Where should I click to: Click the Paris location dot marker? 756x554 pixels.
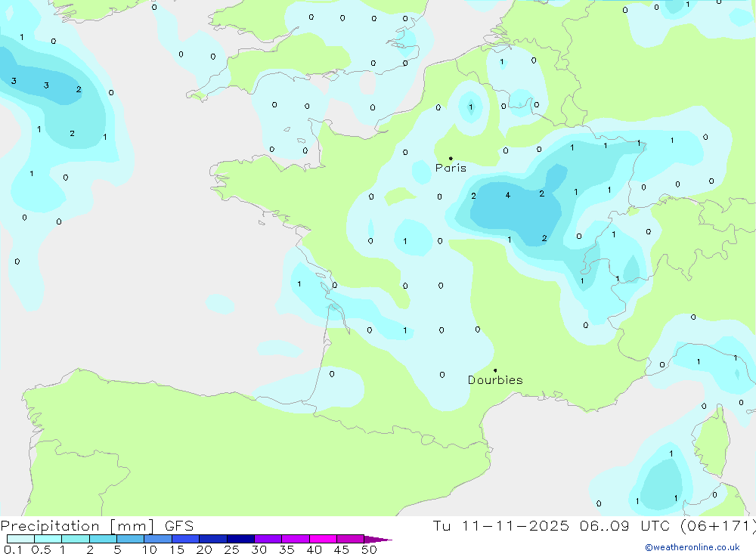[x=451, y=158]
